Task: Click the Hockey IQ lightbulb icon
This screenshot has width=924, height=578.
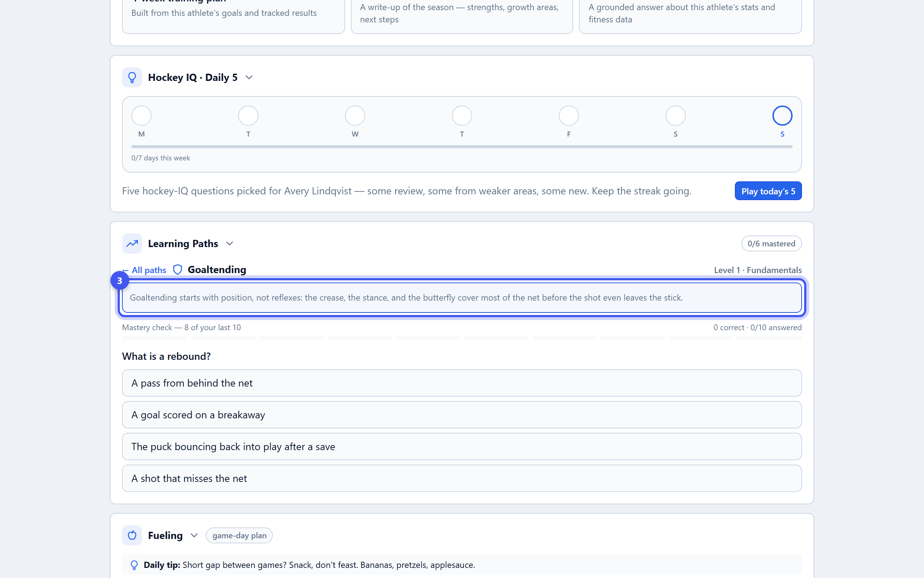Action: coord(132,77)
